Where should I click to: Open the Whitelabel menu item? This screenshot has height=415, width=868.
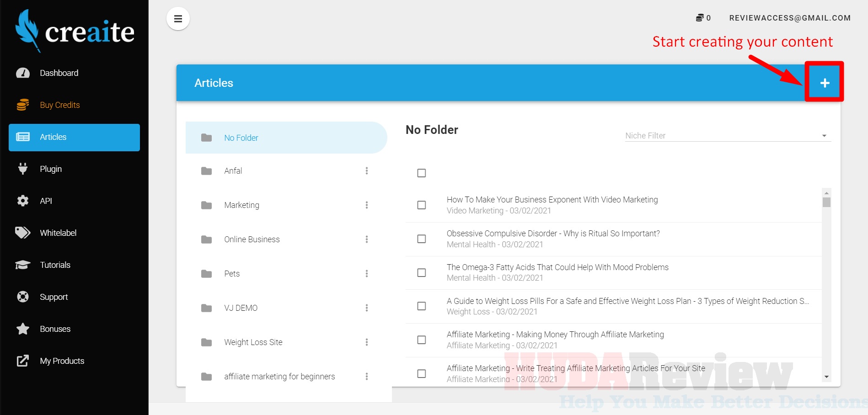pos(74,233)
